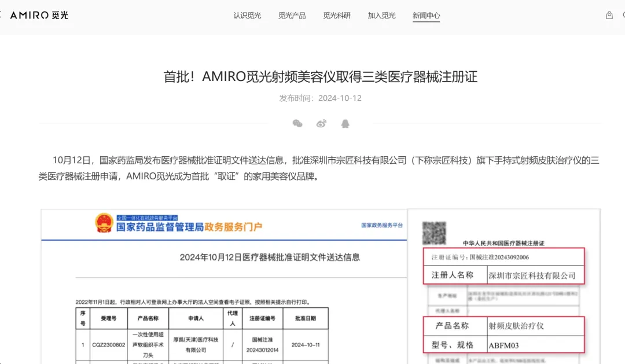Click the 医疗器械注册证 certificate image
This screenshot has height=364, width=625.
click(x=504, y=286)
